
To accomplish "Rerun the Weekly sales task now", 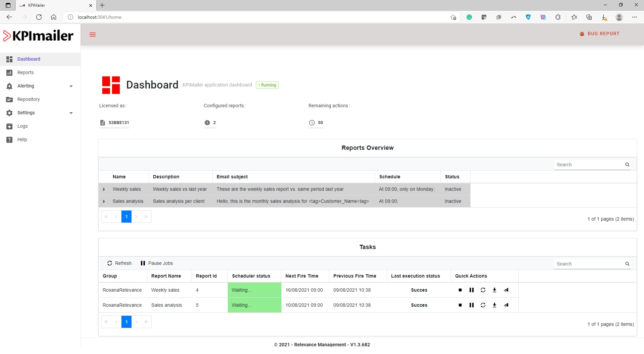I will 483,290.
